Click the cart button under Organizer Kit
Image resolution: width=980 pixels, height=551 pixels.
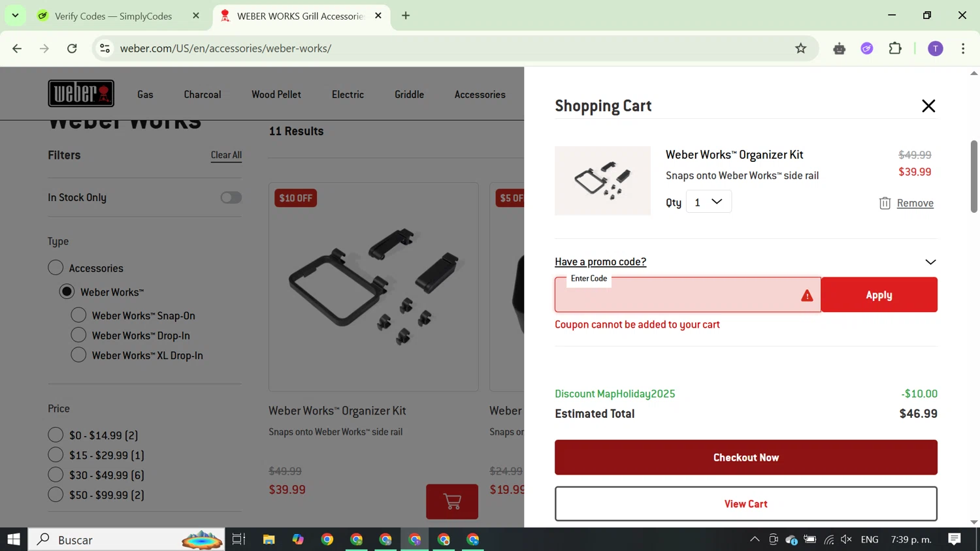click(452, 501)
